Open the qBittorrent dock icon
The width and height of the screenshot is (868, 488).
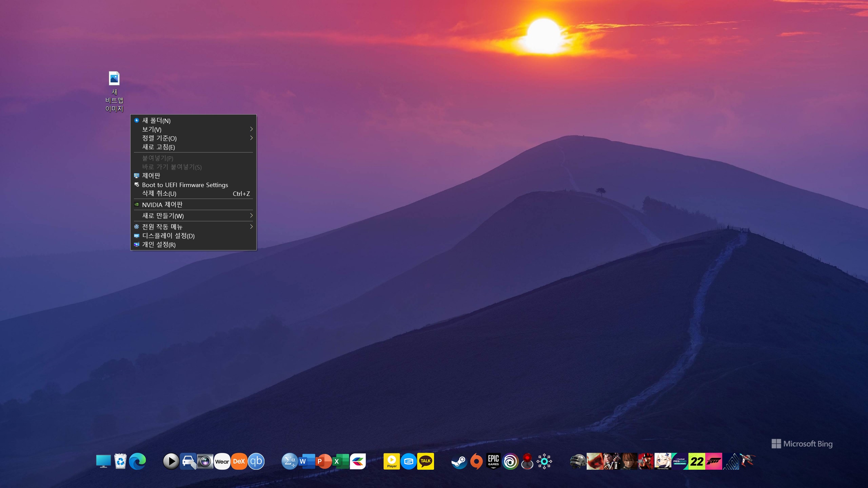coord(256,461)
